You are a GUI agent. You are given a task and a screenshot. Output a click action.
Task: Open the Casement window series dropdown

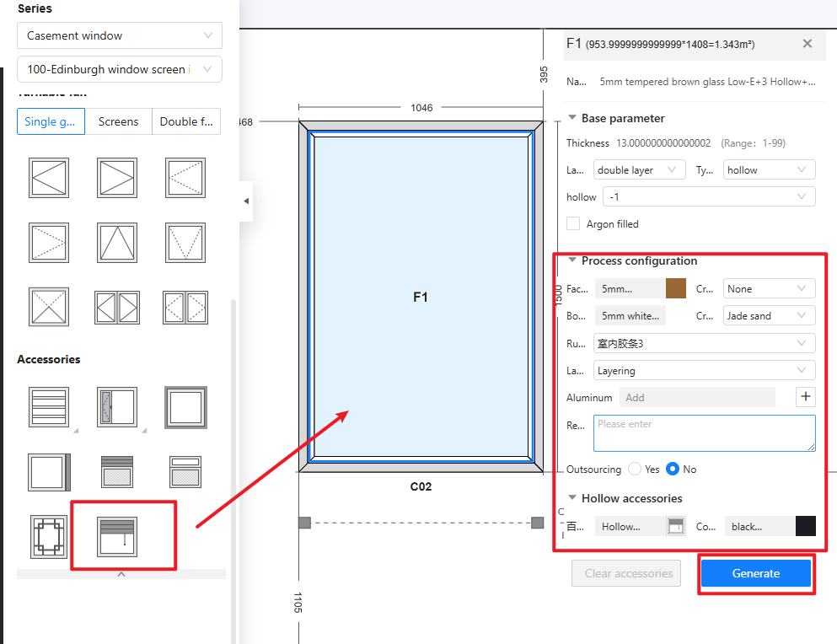click(119, 35)
